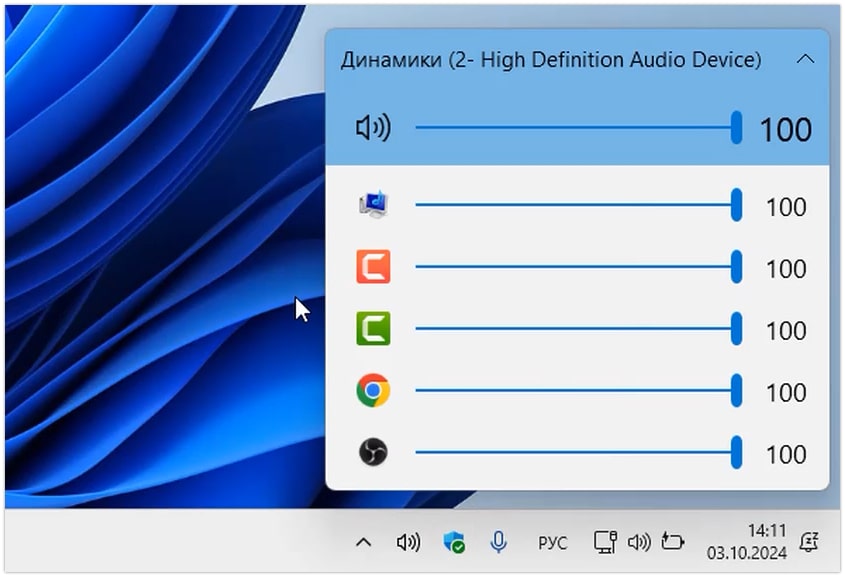Collapse the Динамики device panel chevron
This screenshot has width=845, height=577.
pos(805,60)
